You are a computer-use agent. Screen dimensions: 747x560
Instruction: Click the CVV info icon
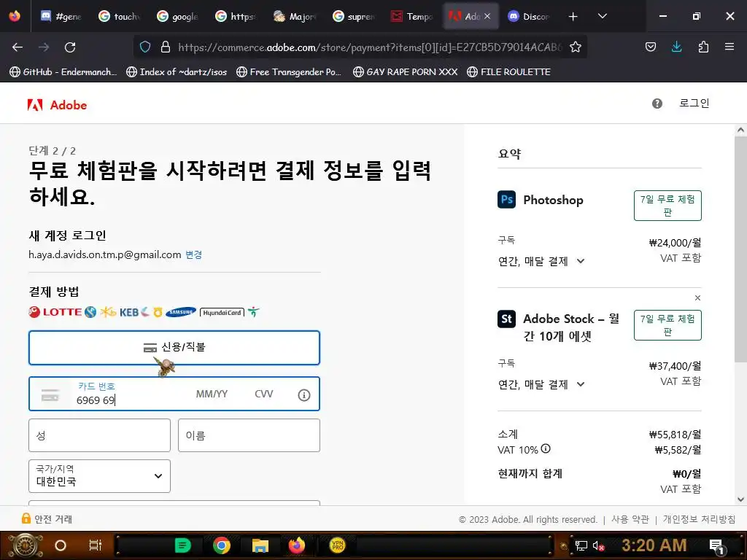tap(304, 394)
